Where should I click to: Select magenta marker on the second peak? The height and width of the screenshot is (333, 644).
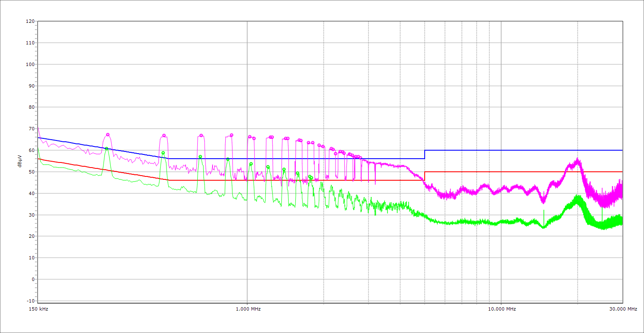[x=164, y=135]
